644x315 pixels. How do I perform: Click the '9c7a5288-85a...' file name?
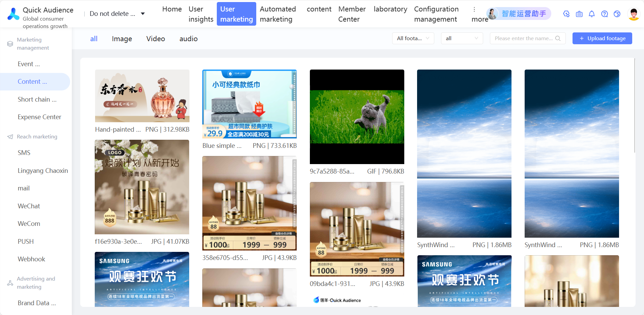pyautogui.click(x=332, y=172)
